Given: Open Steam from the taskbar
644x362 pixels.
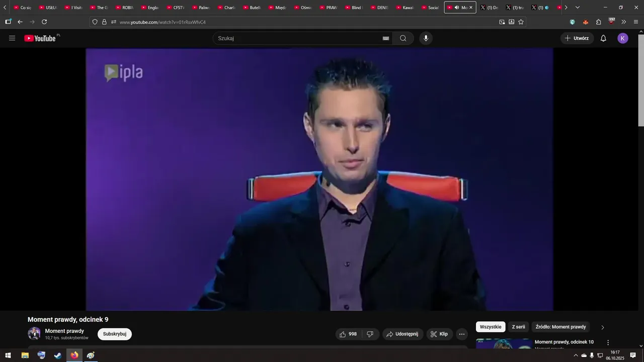Looking at the screenshot, I should 58,355.
